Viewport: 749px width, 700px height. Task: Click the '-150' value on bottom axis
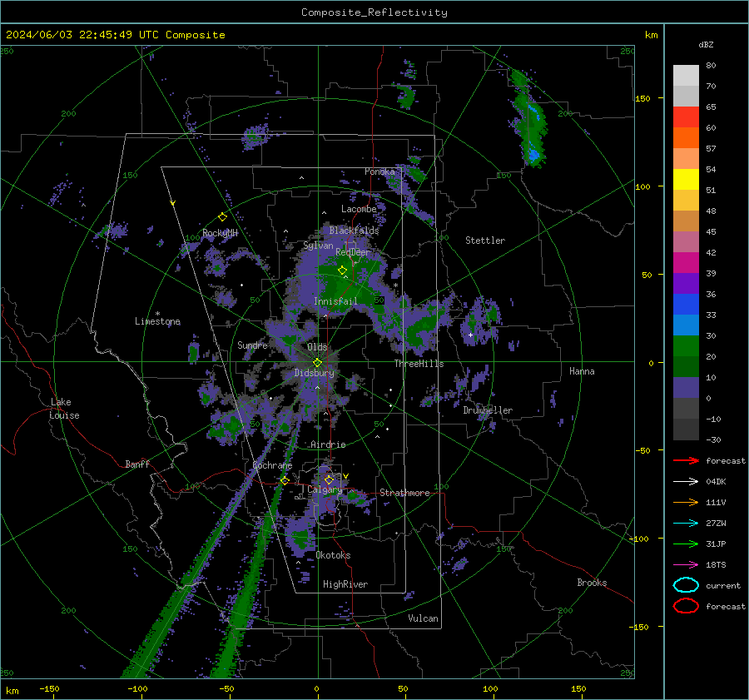49,688
